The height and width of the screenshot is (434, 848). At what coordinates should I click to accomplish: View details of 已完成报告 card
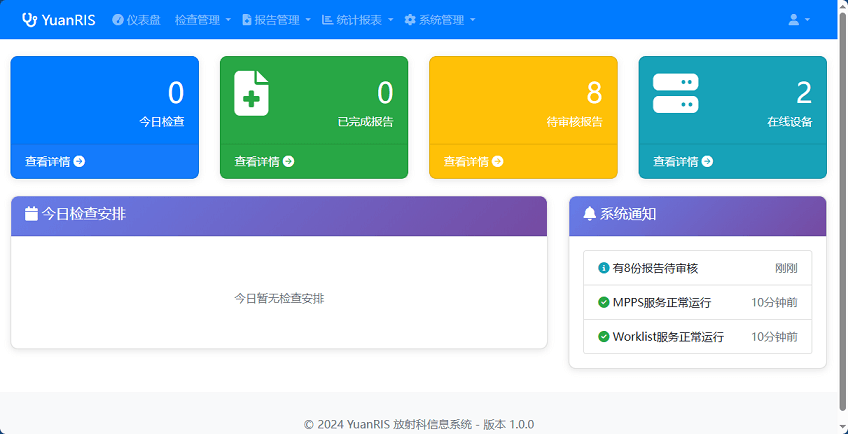(x=264, y=161)
